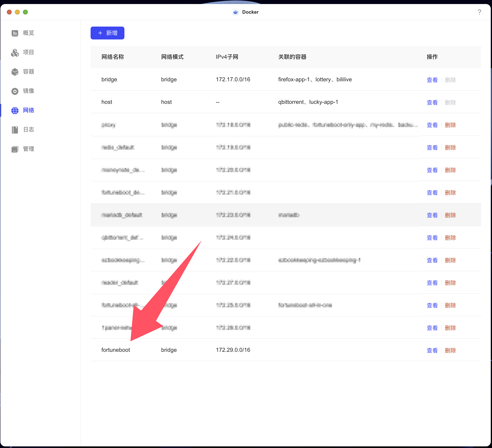
Task: Open the Logs (日志) book icon
Action: coord(15,130)
